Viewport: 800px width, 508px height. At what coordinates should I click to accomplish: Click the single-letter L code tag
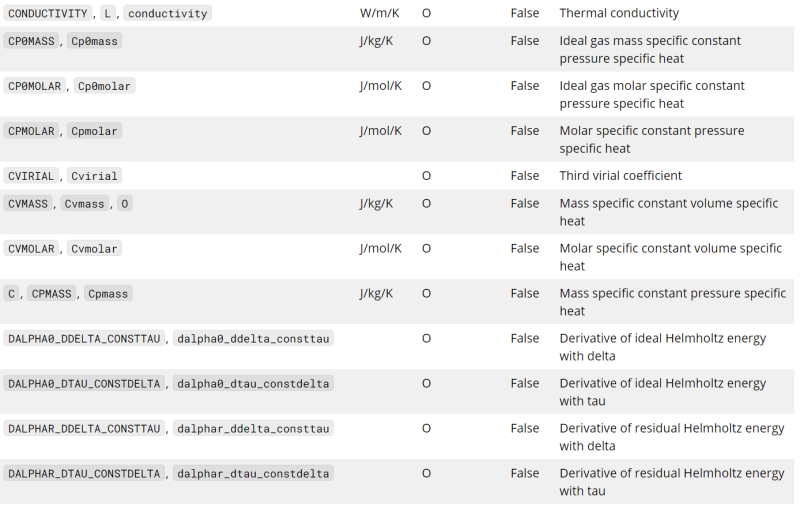(x=108, y=14)
